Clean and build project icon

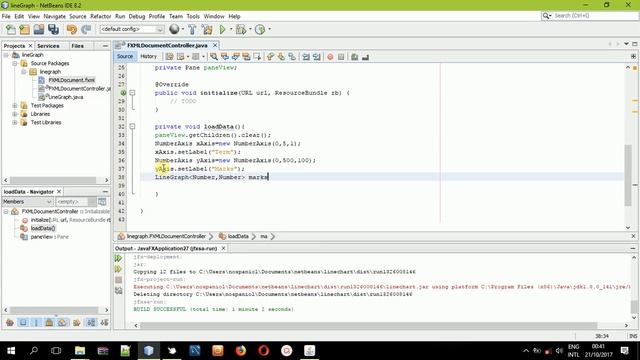pos(207,29)
